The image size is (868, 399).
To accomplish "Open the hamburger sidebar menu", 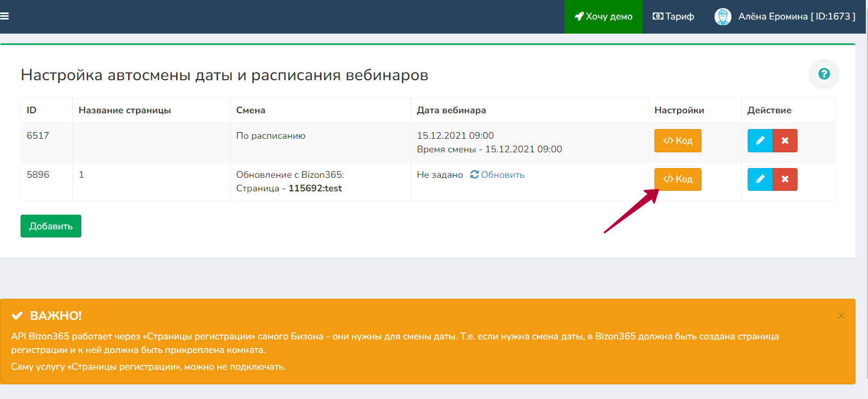I will pyautogui.click(x=5, y=16).
